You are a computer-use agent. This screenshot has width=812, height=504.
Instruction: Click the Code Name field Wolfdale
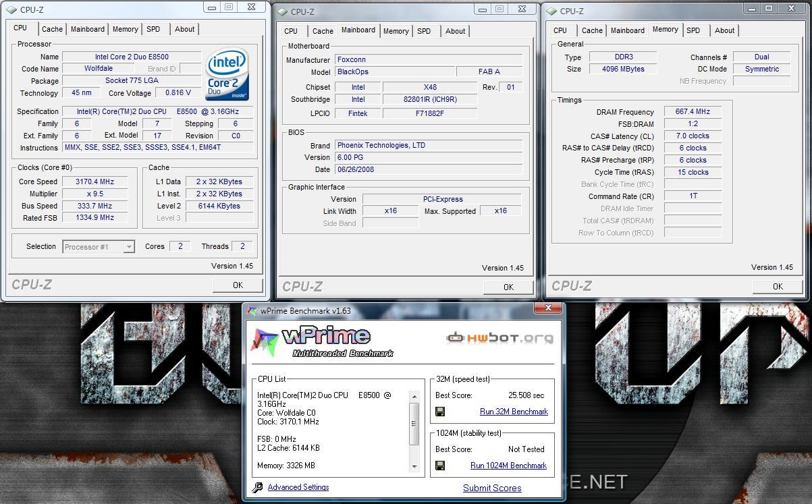(x=99, y=69)
